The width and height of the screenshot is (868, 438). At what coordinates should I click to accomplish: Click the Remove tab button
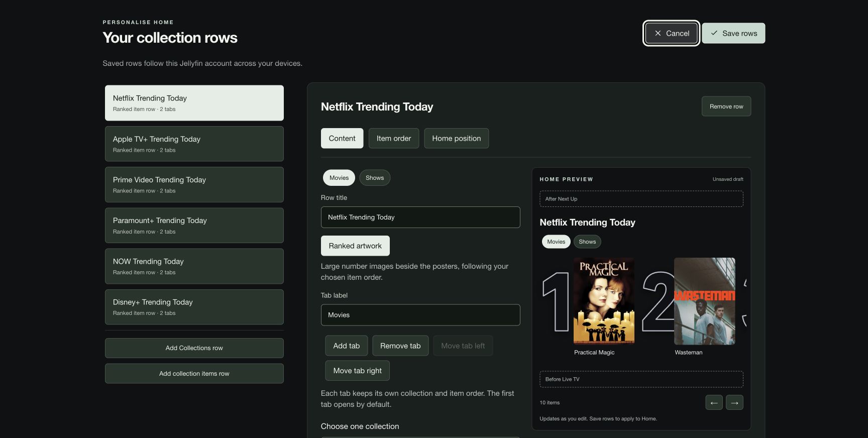[400, 346]
